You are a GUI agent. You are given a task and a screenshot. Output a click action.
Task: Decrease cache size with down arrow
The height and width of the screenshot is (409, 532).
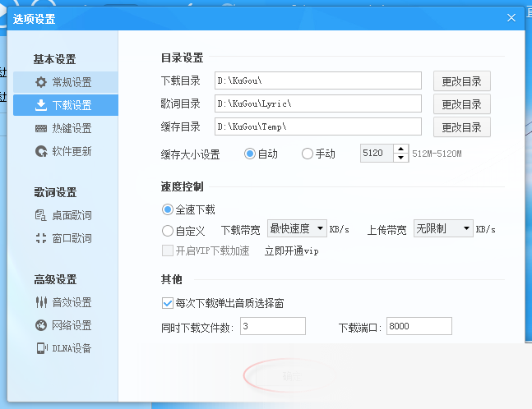point(400,158)
